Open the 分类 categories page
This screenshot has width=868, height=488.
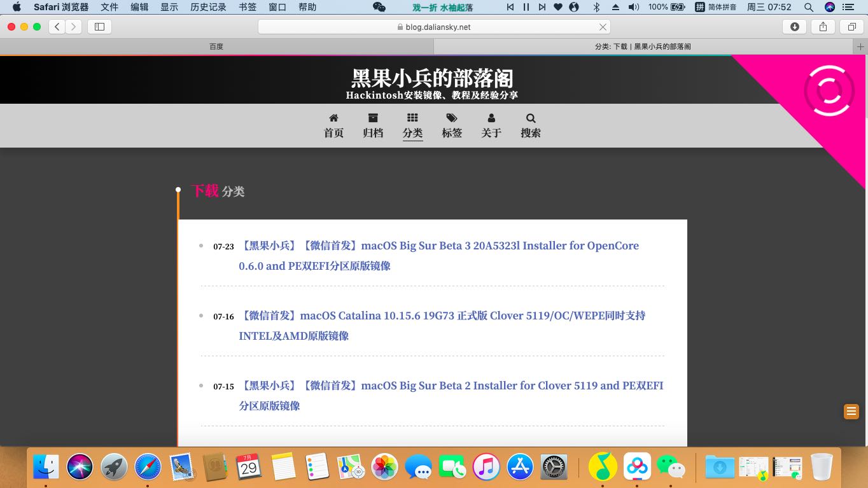[412, 126]
